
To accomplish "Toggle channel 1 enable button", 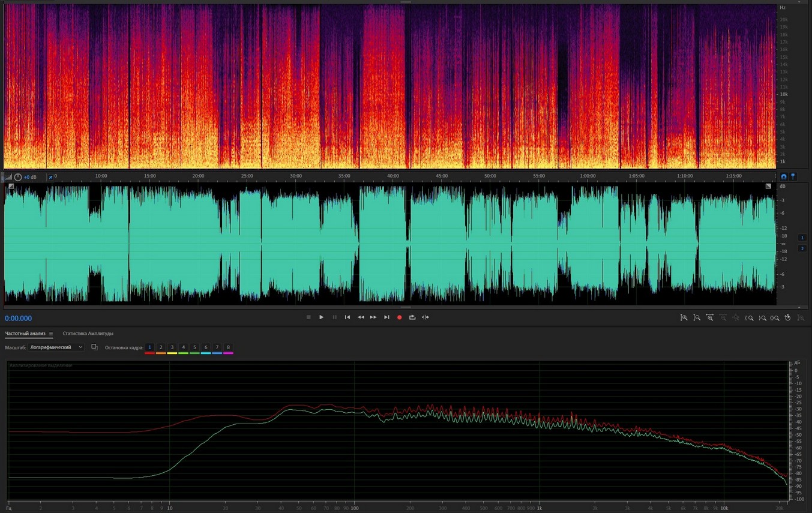I will coord(802,238).
